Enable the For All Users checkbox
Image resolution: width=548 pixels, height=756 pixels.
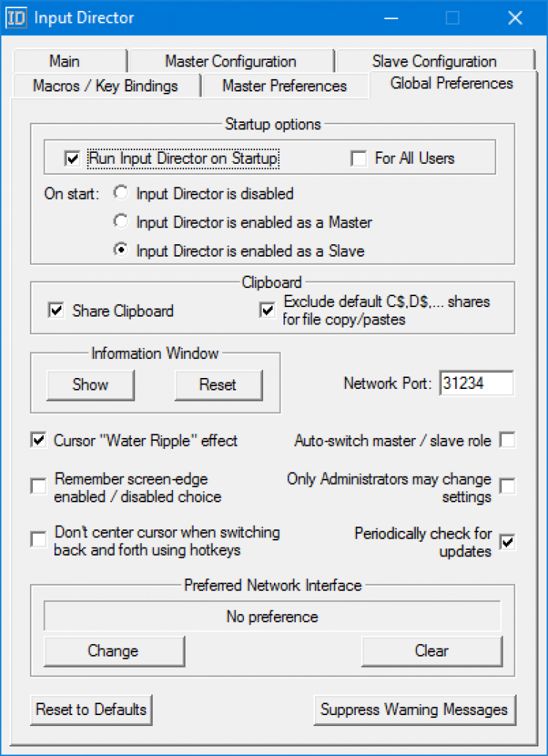pos(359,159)
